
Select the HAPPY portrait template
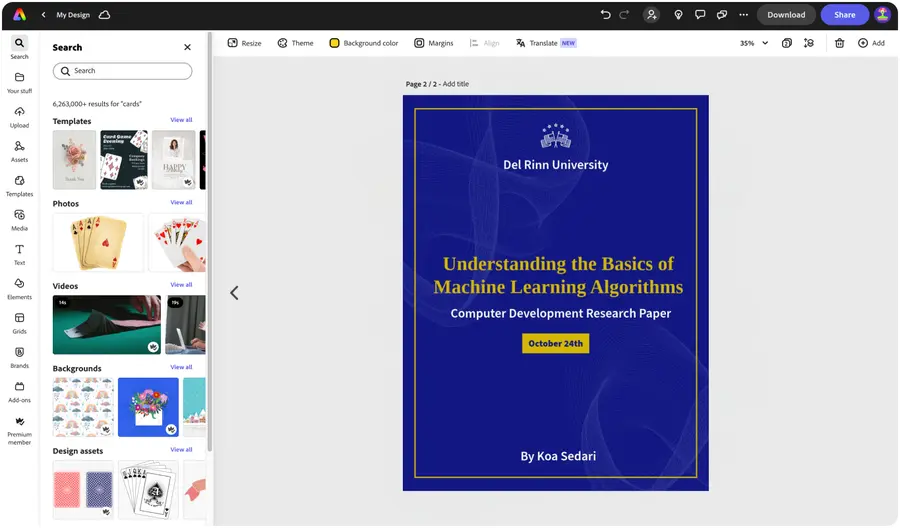coord(174,160)
